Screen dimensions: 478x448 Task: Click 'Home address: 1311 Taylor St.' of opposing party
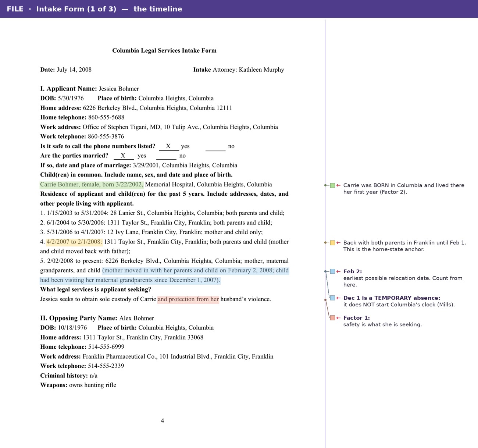click(x=122, y=337)
